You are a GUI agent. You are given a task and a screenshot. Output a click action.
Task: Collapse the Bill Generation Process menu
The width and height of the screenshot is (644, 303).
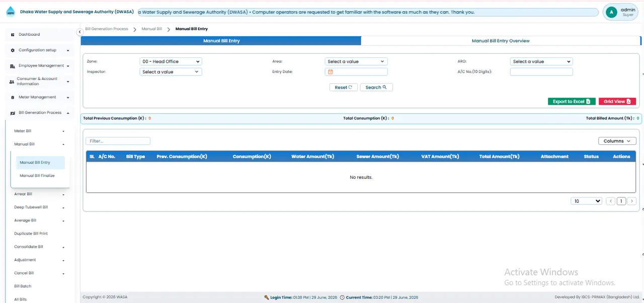tap(67, 113)
